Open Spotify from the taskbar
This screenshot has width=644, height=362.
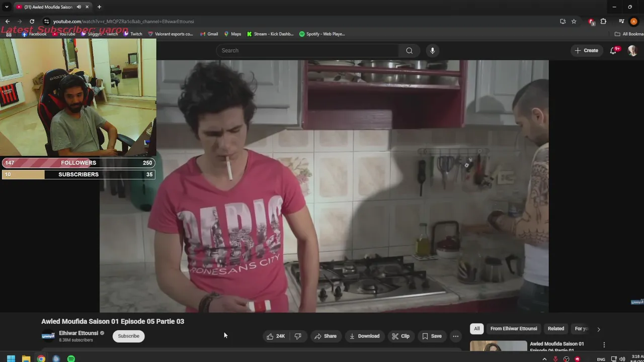(x=71, y=358)
